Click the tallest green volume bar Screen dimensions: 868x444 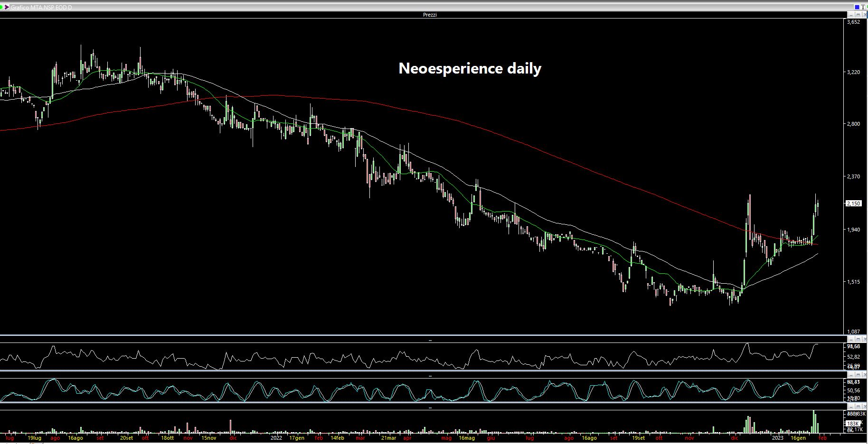coord(814,422)
